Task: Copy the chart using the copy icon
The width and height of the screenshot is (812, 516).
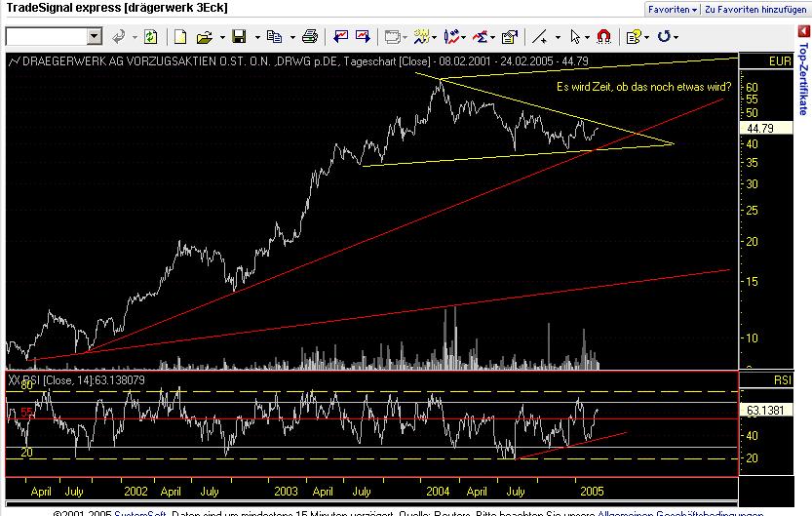Action: [274, 37]
